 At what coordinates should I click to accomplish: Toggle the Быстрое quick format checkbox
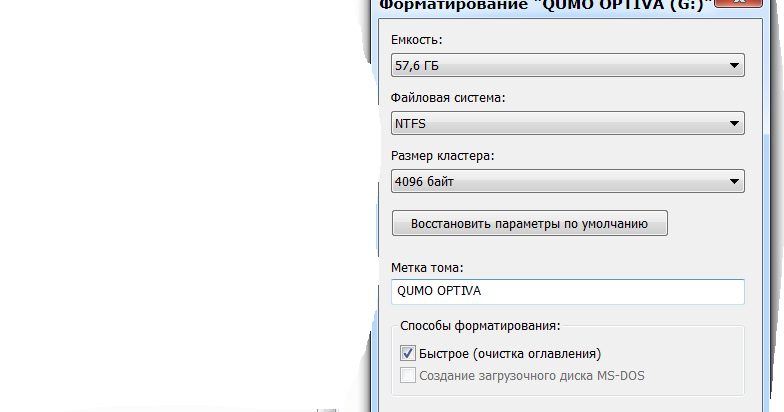point(408,353)
